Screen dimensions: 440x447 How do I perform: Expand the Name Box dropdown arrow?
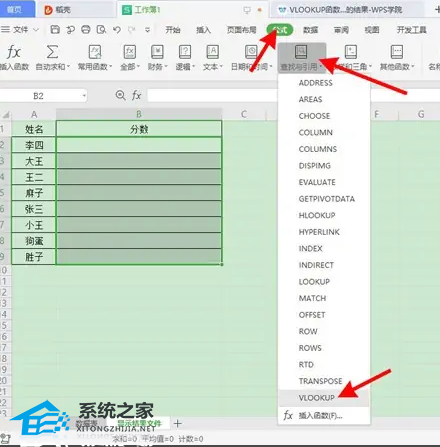(x=84, y=96)
